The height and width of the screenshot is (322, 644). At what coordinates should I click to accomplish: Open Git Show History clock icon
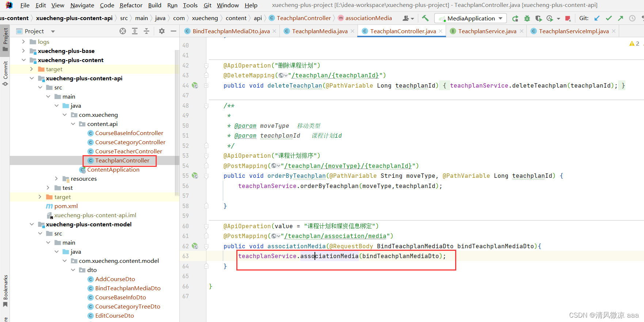pos(632,18)
